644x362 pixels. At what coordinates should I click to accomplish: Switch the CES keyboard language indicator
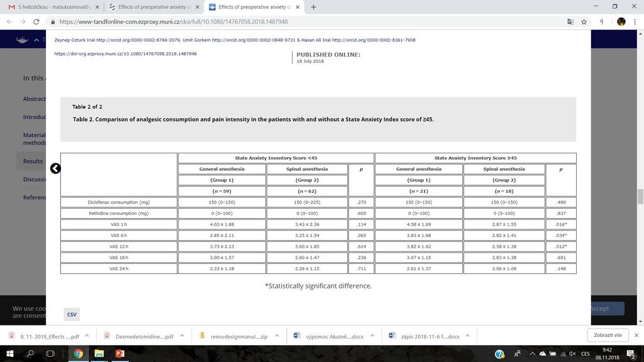click(x=586, y=354)
